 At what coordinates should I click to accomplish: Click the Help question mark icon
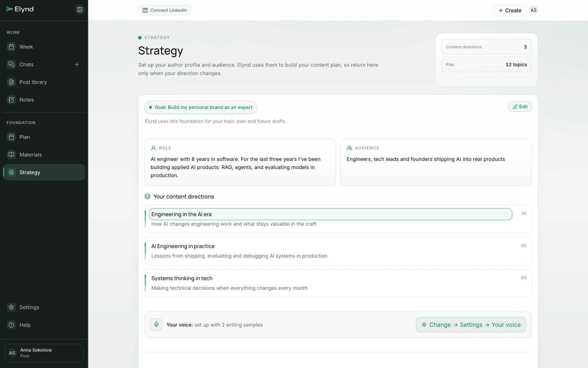click(11, 325)
